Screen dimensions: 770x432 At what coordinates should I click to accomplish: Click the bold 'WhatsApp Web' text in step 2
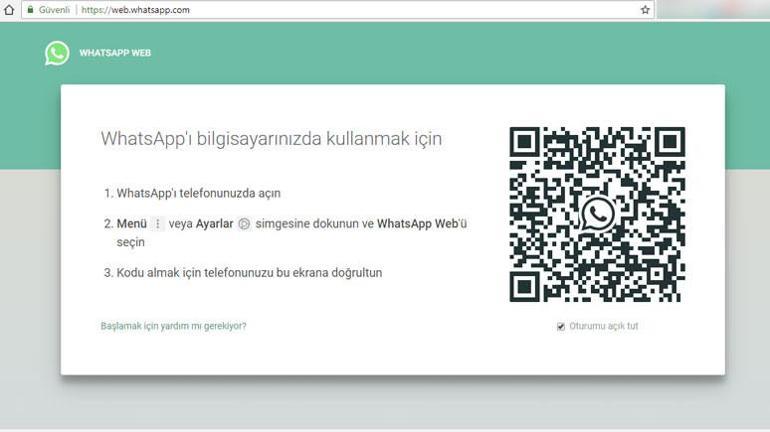pos(416,224)
